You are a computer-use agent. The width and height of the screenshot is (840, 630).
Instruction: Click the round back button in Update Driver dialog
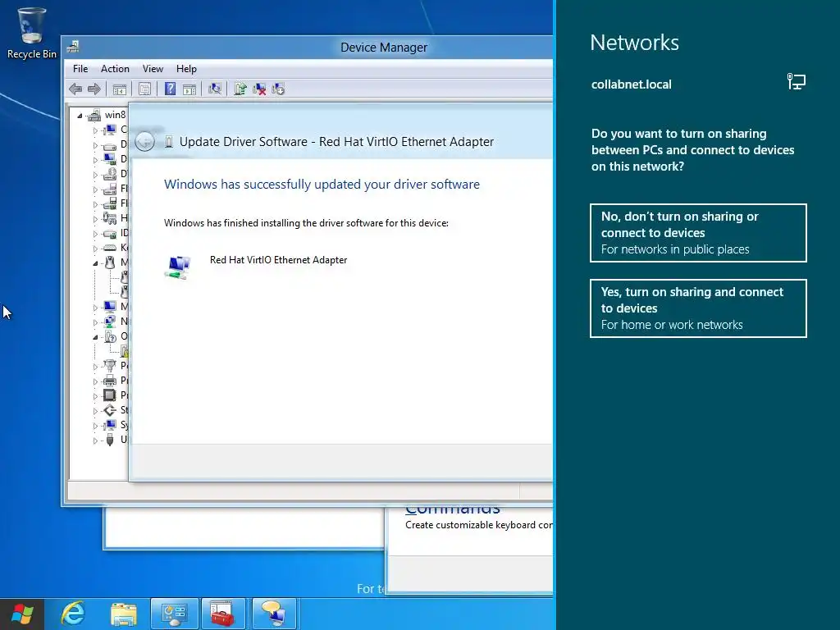(144, 142)
